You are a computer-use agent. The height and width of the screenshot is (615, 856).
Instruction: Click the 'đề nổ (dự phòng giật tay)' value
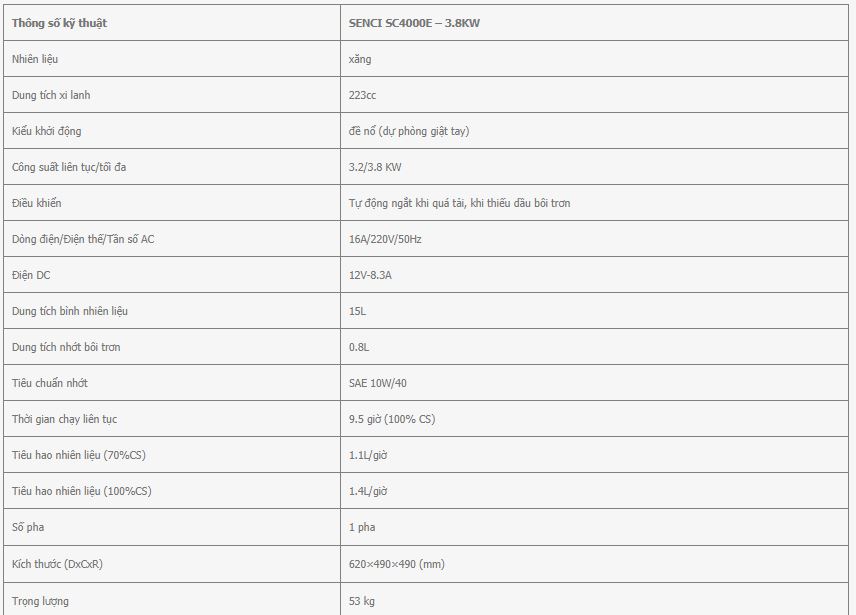(409, 131)
